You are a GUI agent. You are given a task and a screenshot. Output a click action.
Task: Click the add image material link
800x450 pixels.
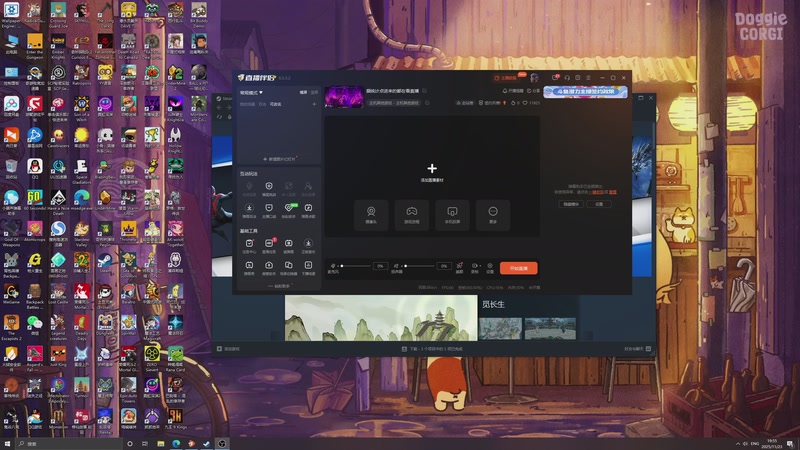tap(279, 159)
